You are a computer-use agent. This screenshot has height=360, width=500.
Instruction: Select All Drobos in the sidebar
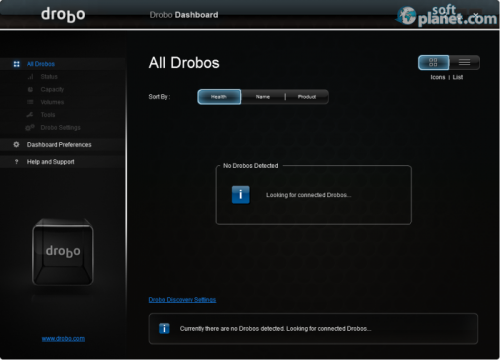coord(63,64)
